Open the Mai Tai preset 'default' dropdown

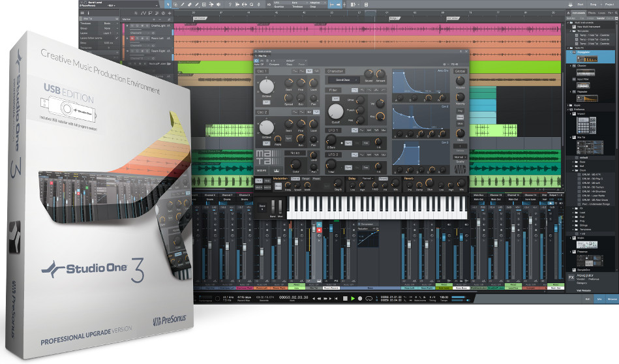click(x=295, y=61)
